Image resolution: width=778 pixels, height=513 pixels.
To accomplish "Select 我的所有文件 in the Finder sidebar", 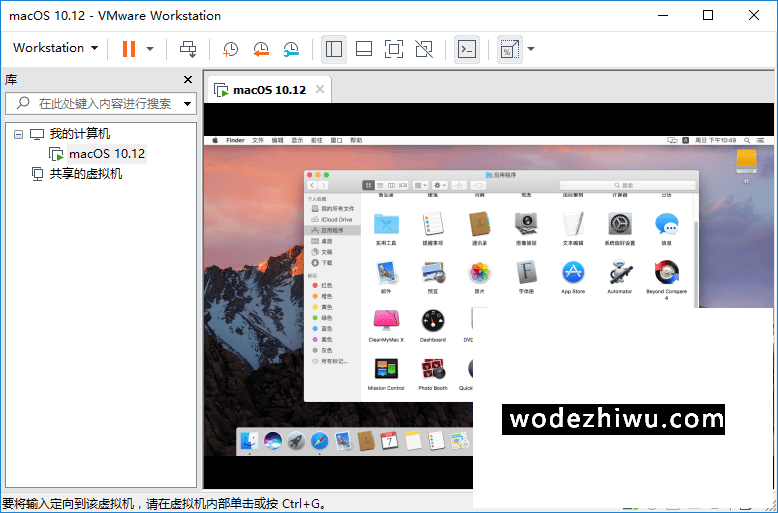I will click(x=332, y=209).
